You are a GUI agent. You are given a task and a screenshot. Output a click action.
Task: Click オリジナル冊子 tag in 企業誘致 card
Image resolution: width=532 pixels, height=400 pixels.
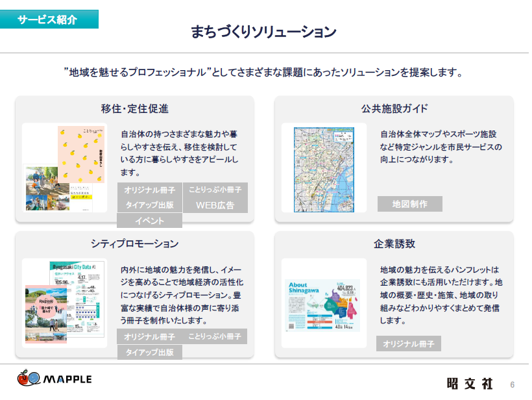(408, 344)
